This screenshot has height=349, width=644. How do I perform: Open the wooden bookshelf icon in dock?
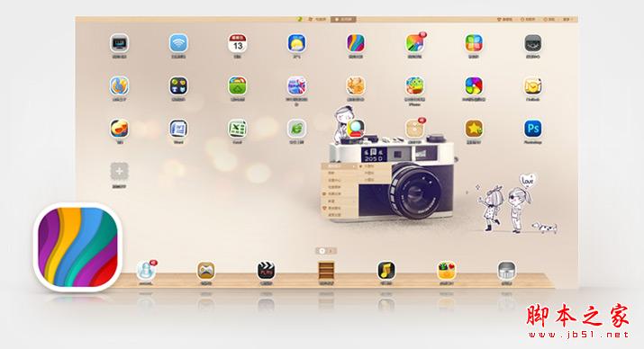pyautogui.click(x=326, y=271)
